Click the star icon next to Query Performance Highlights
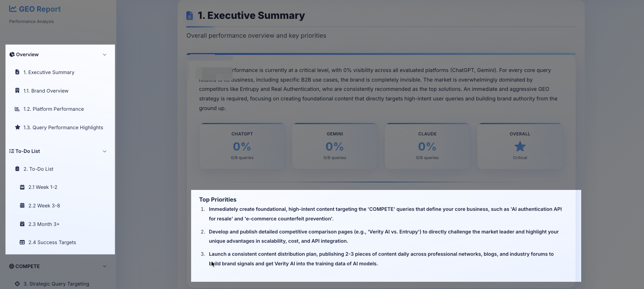The height and width of the screenshot is (289, 644). point(17,127)
